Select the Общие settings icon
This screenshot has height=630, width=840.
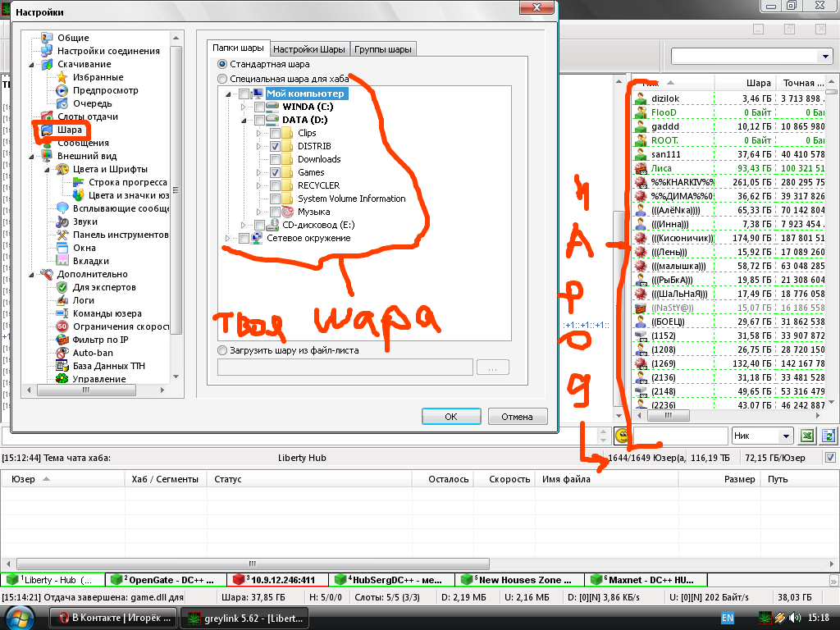click(47, 38)
